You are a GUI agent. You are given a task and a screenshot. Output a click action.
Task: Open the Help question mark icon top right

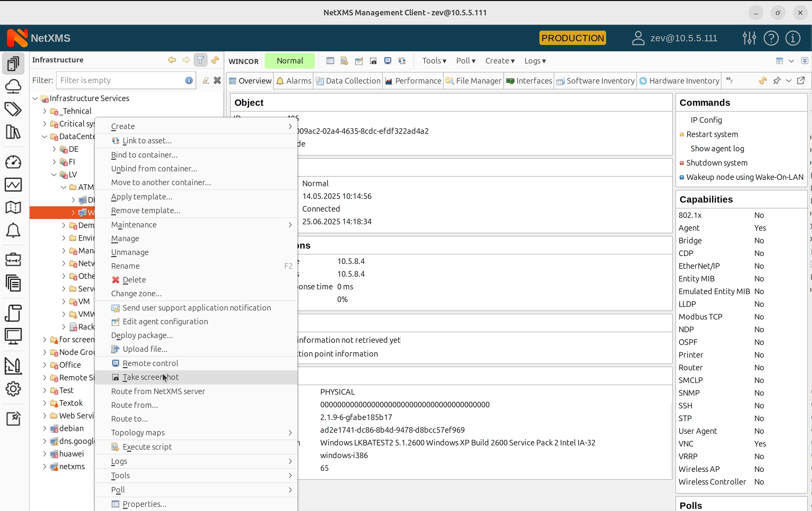(771, 38)
